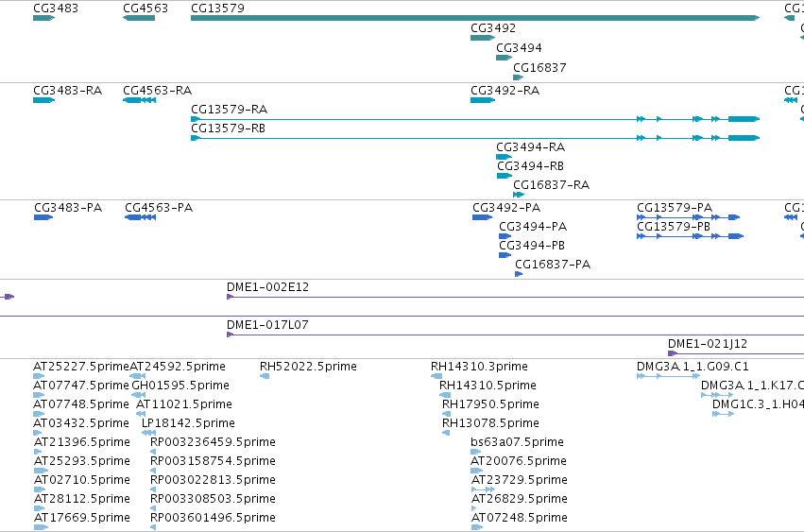Select EST AT17669.5prime label

coord(82,519)
